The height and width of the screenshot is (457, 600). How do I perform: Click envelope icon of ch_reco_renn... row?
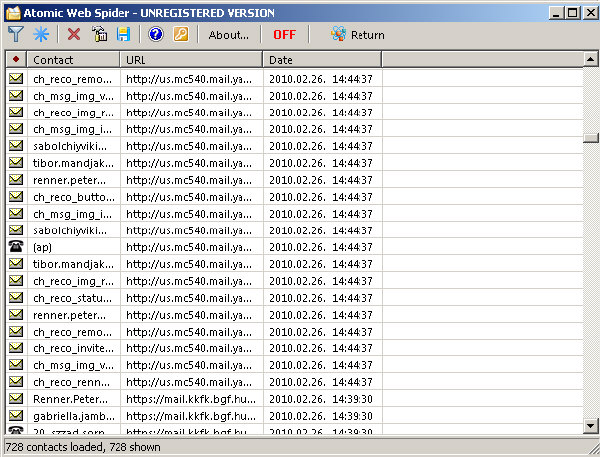click(x=16, y=381)
